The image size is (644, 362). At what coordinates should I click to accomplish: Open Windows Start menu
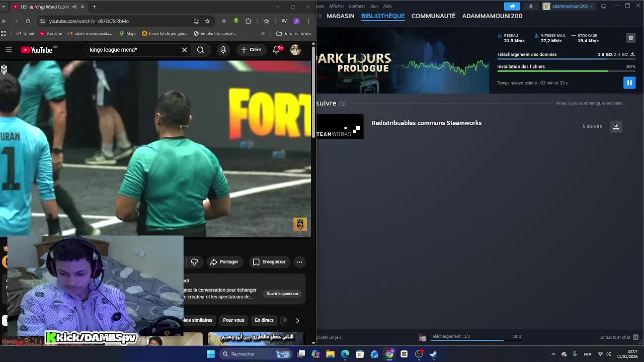211,354
